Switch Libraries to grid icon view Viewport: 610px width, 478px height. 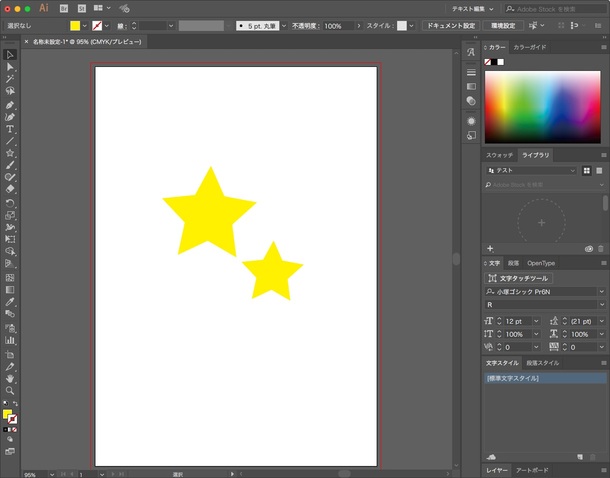(586, 170)
